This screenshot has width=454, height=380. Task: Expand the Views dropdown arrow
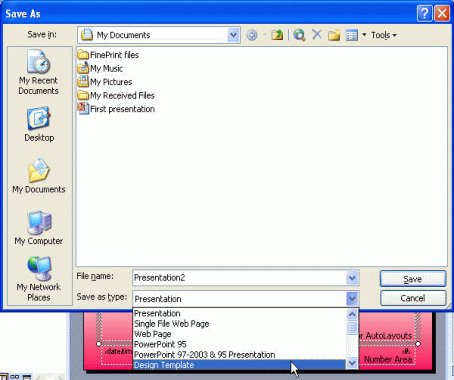coord(364,35)
